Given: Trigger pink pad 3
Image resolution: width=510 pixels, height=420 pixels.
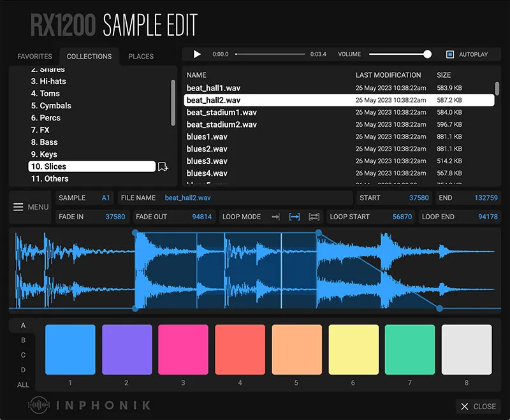Looking at the screenshot, I should (183, 349).
